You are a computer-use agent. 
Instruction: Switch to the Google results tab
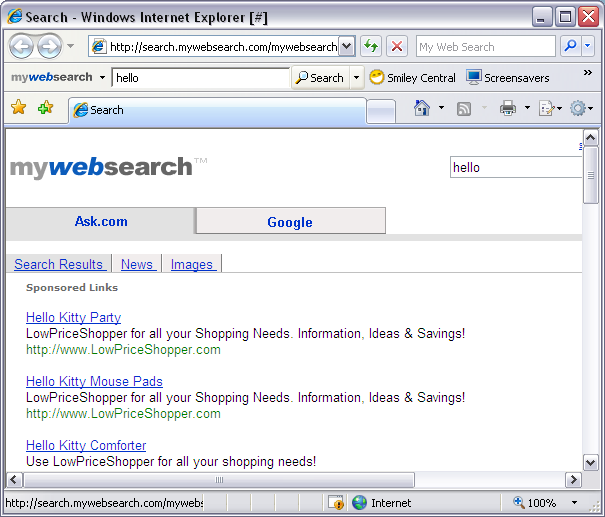coord(290,222)
